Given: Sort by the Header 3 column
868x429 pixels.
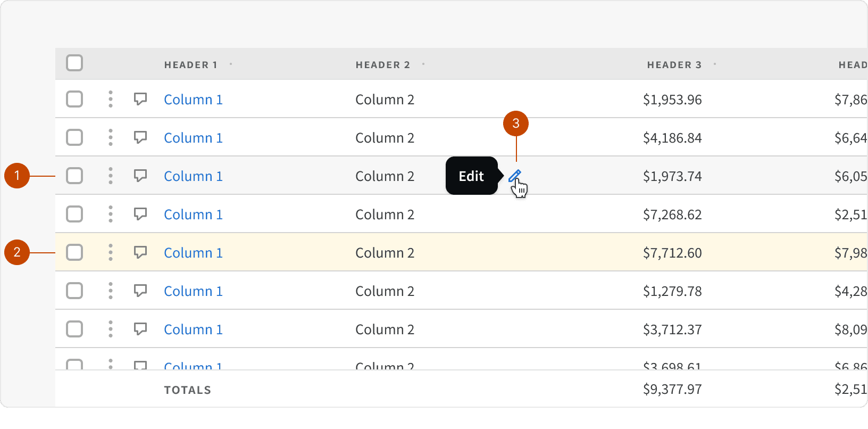Looking at the screenshot, I should click(674, 65).
